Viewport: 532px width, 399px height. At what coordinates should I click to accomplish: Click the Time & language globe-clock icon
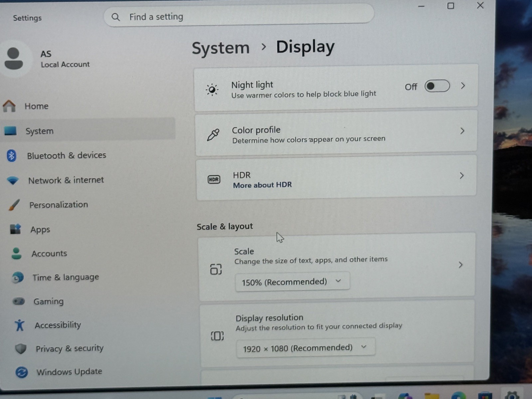click(18, 277)
